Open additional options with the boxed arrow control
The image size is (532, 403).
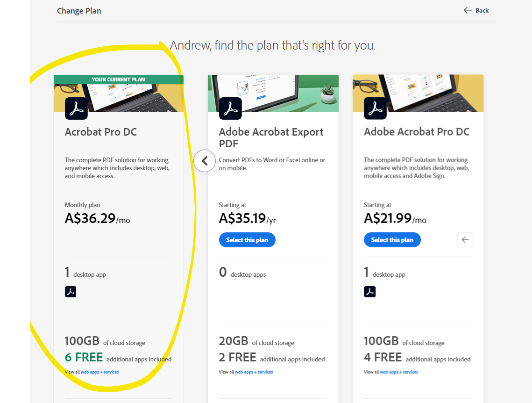coord(465,239)
